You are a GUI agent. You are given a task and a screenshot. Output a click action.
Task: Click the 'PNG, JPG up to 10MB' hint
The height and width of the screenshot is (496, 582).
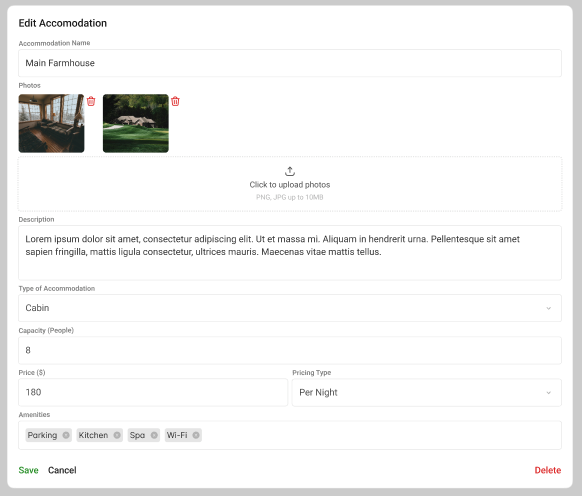click(290, 197)
